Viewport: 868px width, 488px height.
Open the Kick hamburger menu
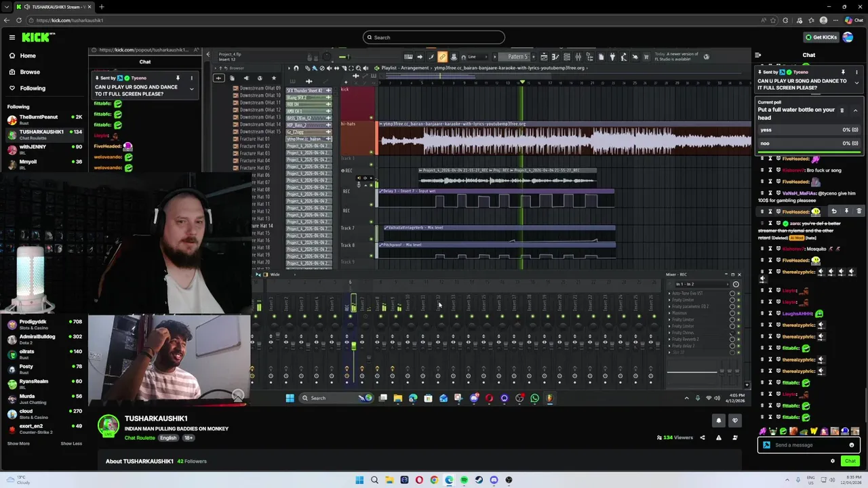12,37
